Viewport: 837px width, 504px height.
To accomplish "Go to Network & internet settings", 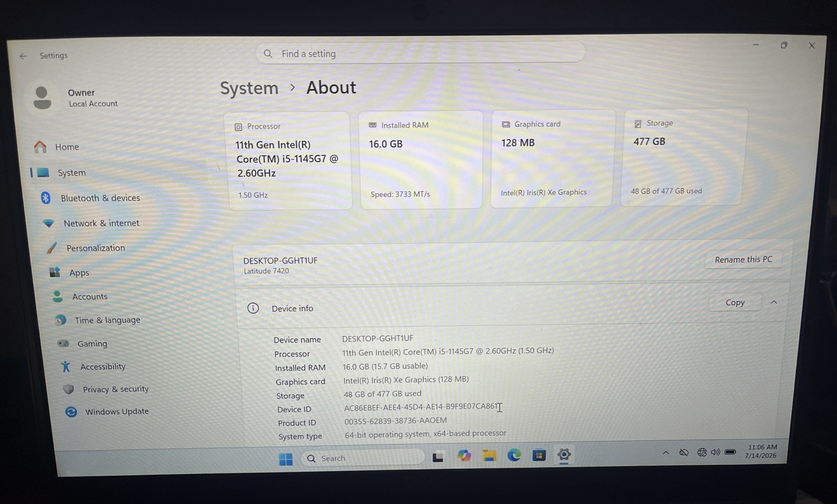I will tap(101, 223).
